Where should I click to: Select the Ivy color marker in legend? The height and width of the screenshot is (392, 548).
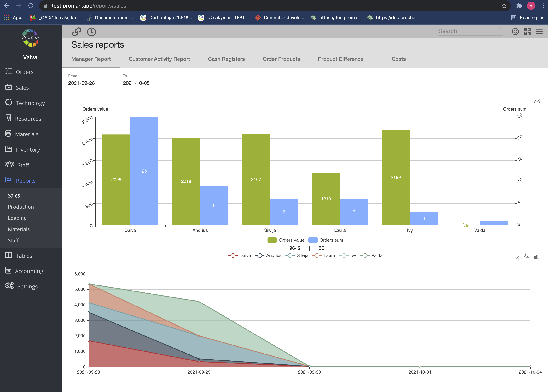[x=344, y=255]
